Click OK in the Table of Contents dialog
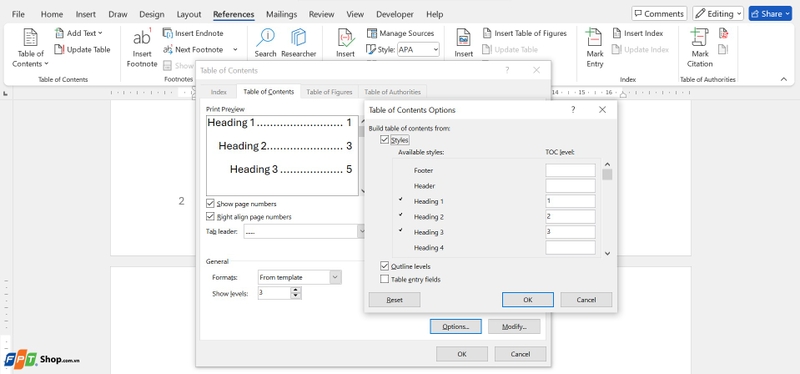 coord(462,354)
